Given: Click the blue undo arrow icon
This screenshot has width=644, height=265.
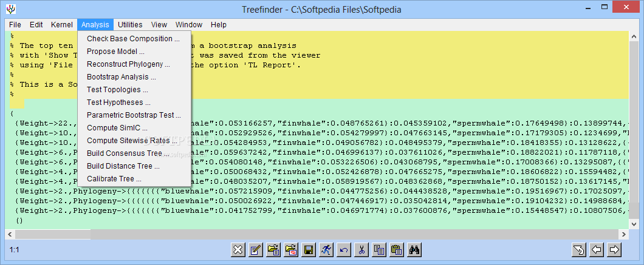Looking at the screenshot, I should [x=344, y=249].
